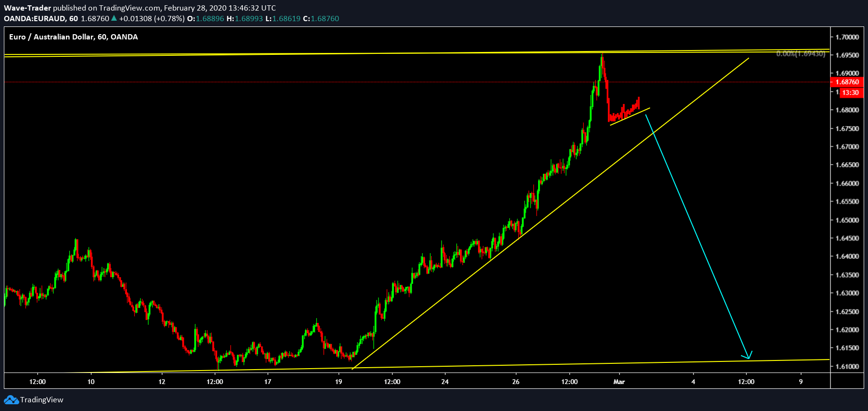Viewport: 868px width, 411px height.
Task: Click the chart title 'Euro / Australian Dollar, 60, OANDA'
Action: [x=74, y=37]
